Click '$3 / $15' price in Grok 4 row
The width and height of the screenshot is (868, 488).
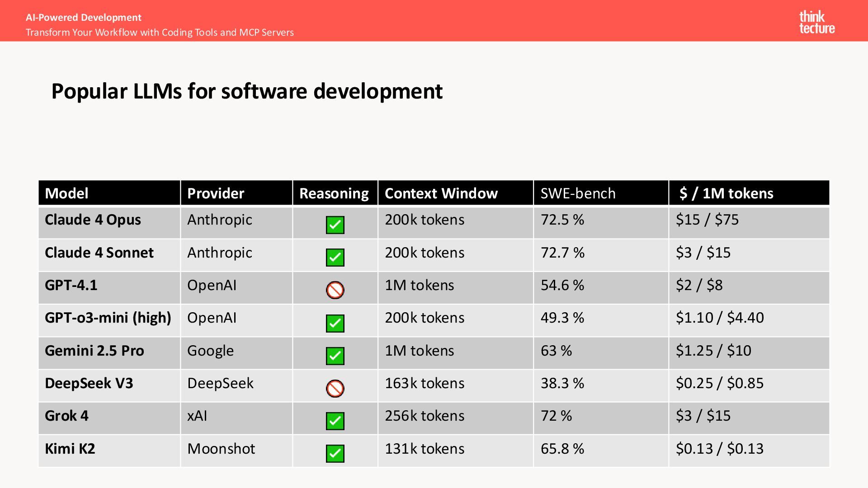point(703,416)
